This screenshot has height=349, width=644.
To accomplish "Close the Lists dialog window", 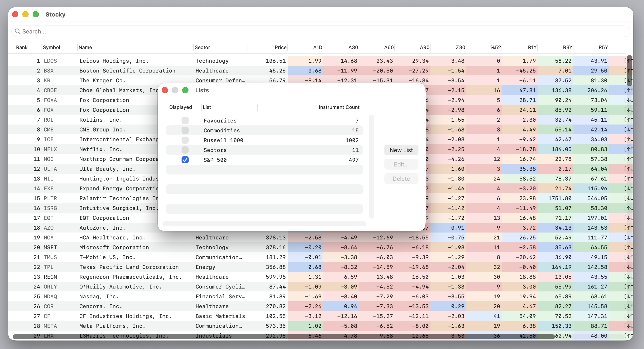I will click(165, 90).
